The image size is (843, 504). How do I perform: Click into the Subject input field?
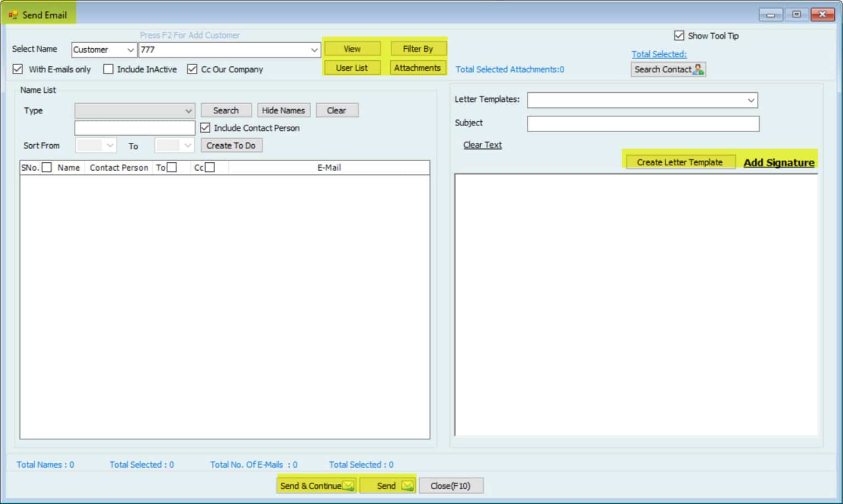pos(643,124)
